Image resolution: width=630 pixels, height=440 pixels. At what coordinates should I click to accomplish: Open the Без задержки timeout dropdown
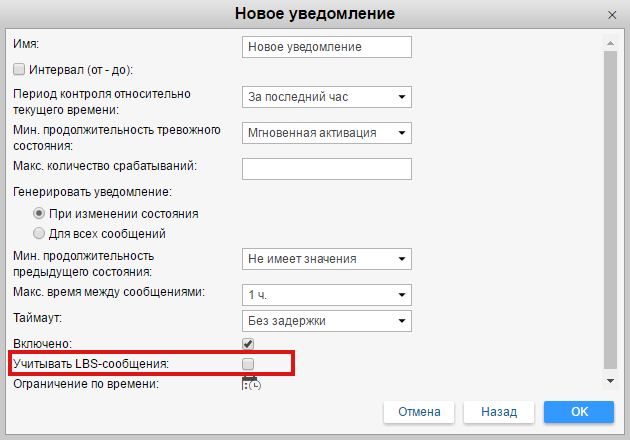(327, 321)
